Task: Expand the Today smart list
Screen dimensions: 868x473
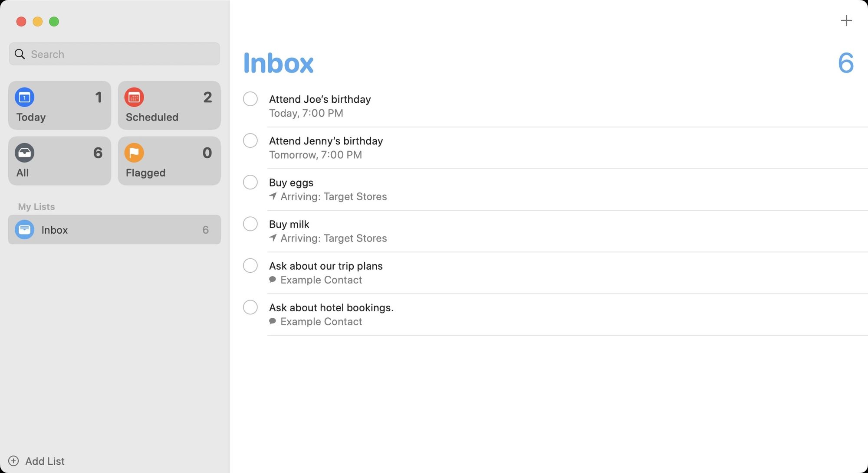Action: coord(59,105)
